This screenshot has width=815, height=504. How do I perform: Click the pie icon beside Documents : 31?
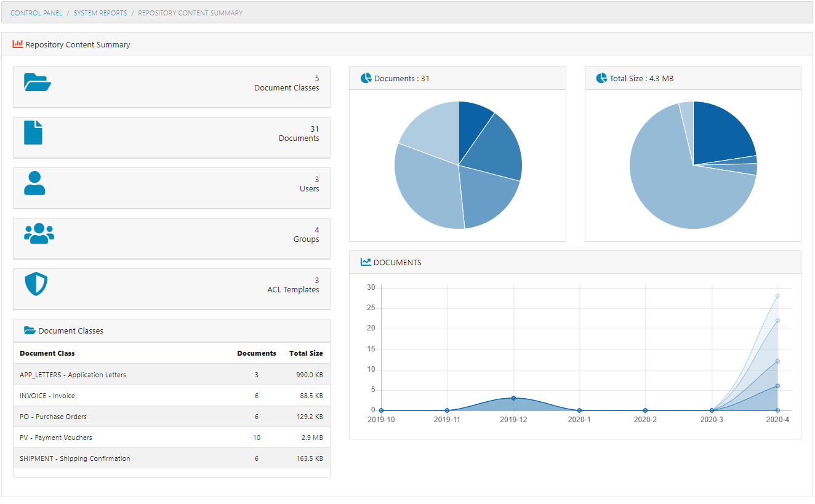coord(366,78)
